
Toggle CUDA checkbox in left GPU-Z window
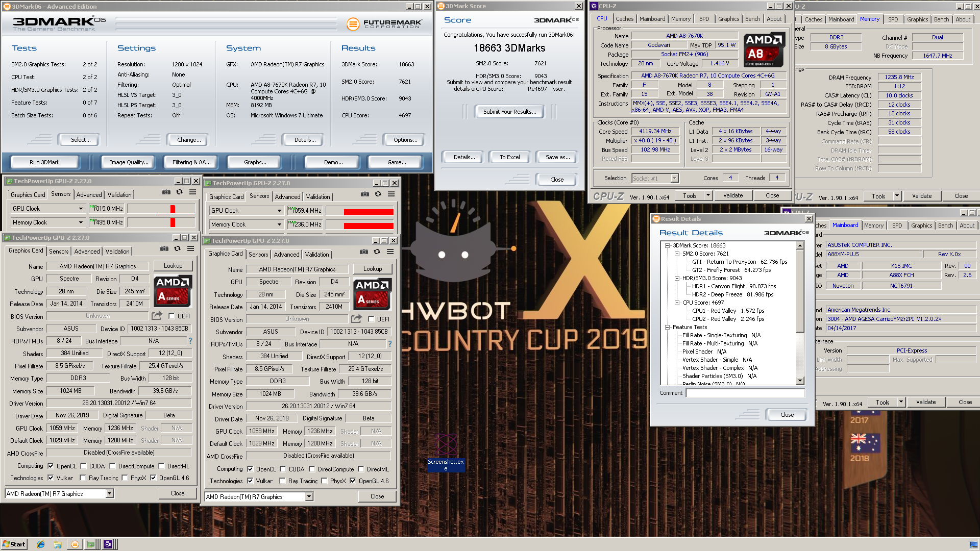[x=83, y=466]
